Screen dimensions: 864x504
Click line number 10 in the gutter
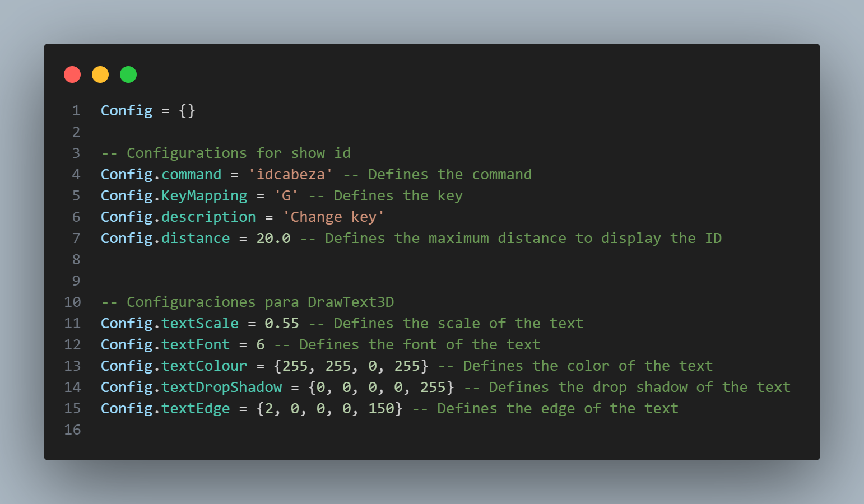click(73, 302)
